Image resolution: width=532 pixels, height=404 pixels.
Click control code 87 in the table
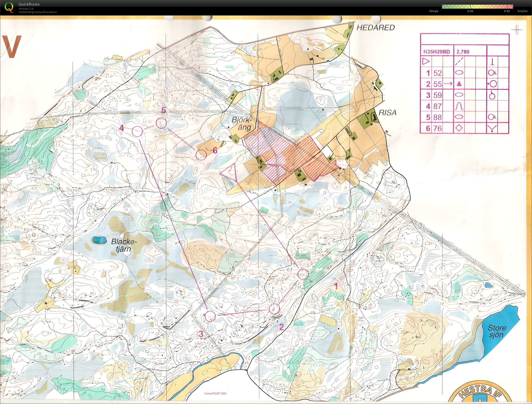438,106
